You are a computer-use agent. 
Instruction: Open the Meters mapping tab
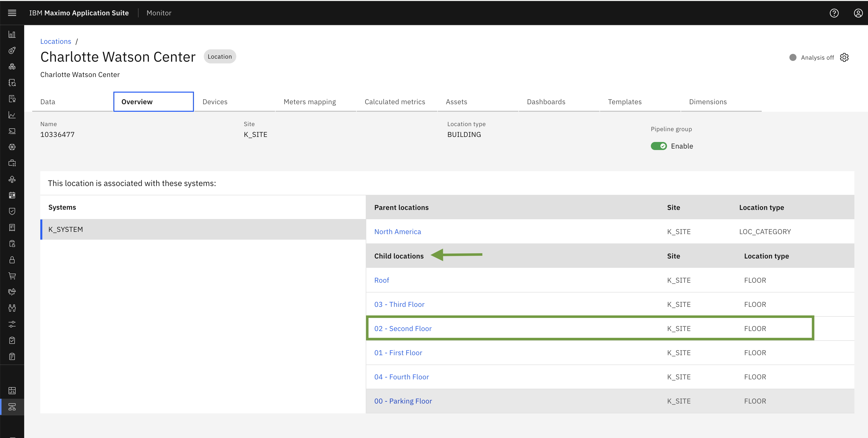(x=316, y=102)
